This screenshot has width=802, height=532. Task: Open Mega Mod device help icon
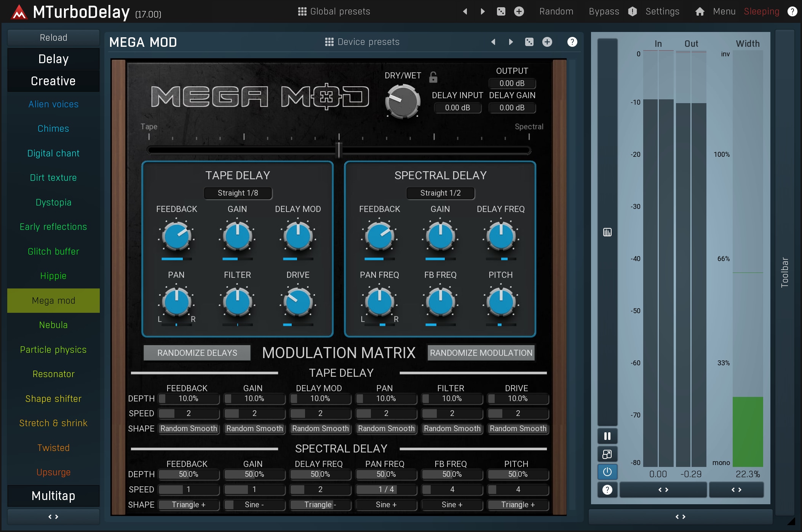(572, 42)
